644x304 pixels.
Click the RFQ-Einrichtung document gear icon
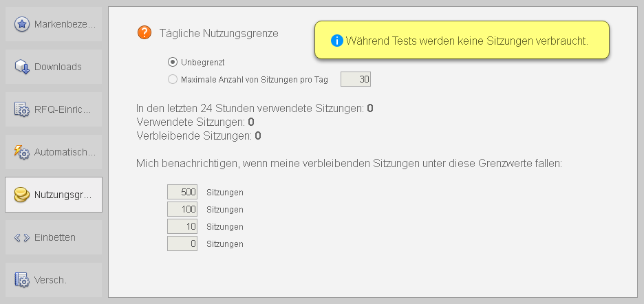pyautogui.click(x=22, y=109)
